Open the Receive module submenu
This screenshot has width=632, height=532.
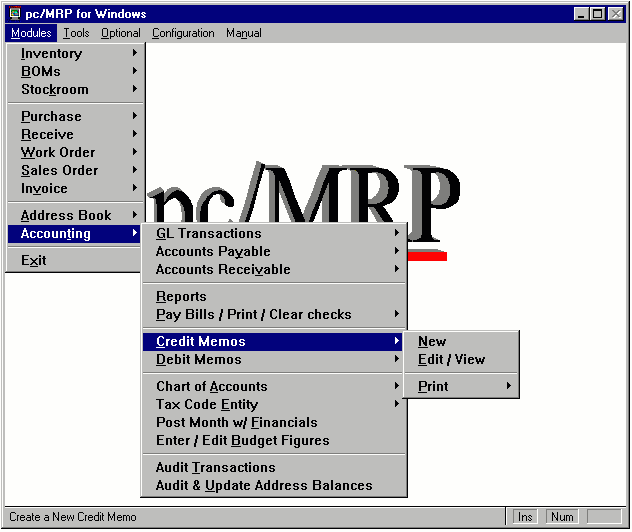tap(75, 134)
